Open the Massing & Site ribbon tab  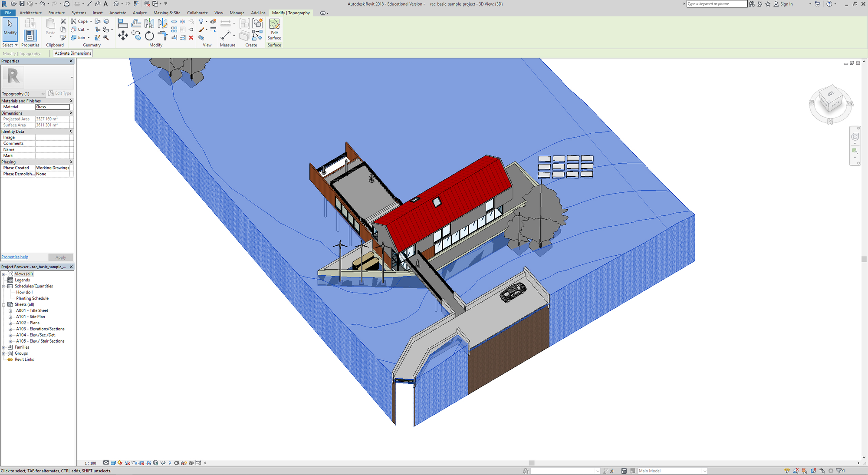(167, 13)
